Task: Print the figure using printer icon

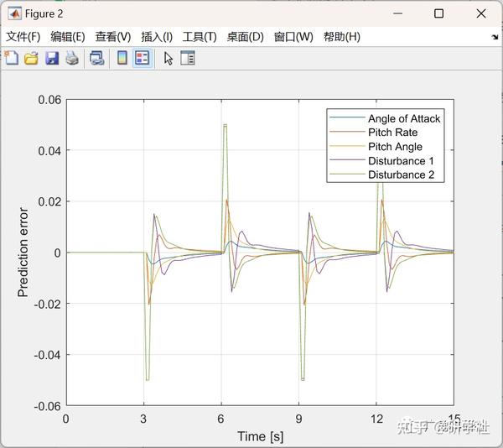Action: (x=72, y=59)
